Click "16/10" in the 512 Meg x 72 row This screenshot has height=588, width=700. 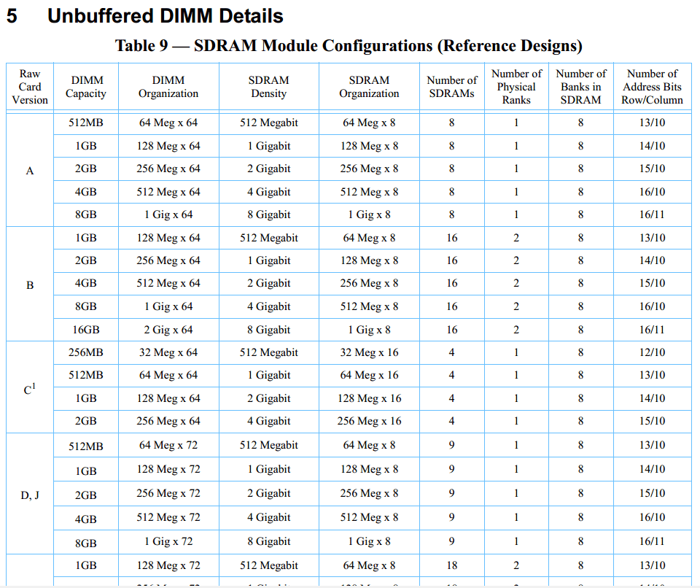(652, 517)
